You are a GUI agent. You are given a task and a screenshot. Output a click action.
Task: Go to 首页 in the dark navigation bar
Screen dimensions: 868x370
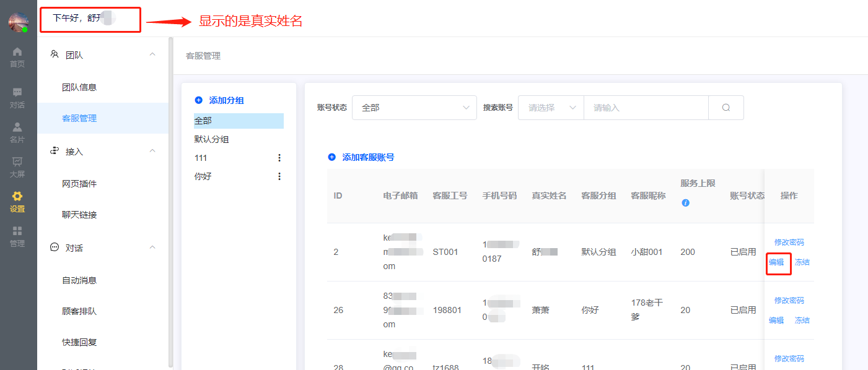[17, 57]
